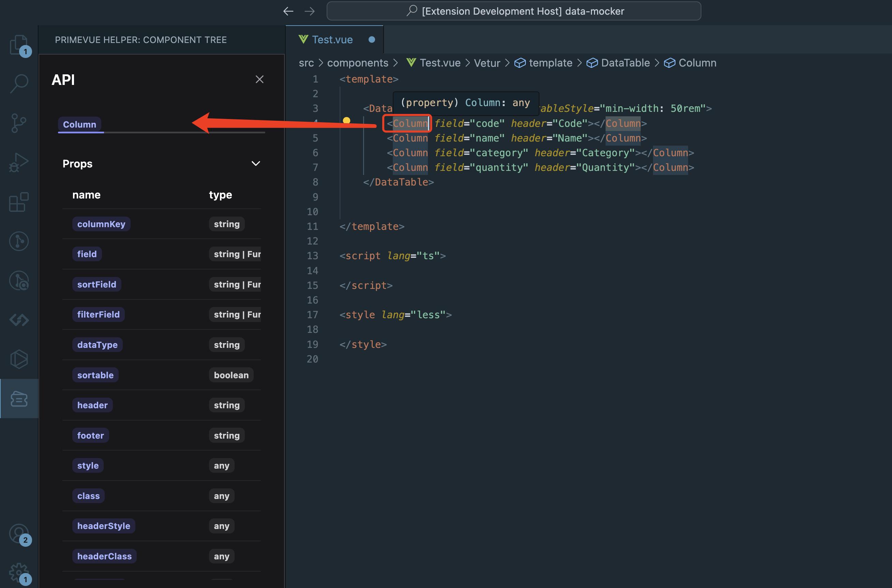Click components in the breadcrumb

(358, 63)
